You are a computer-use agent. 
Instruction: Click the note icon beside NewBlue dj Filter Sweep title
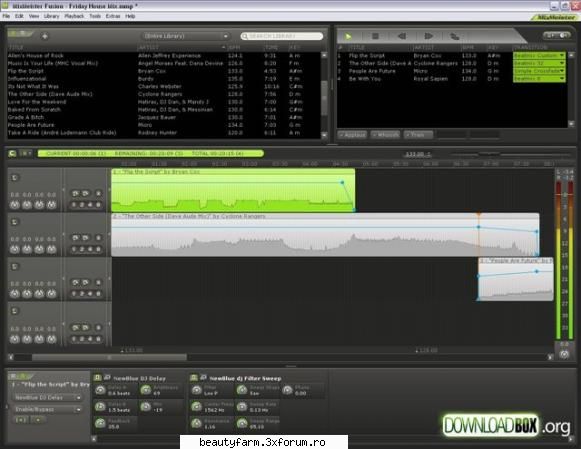click(x=203, y=378)
